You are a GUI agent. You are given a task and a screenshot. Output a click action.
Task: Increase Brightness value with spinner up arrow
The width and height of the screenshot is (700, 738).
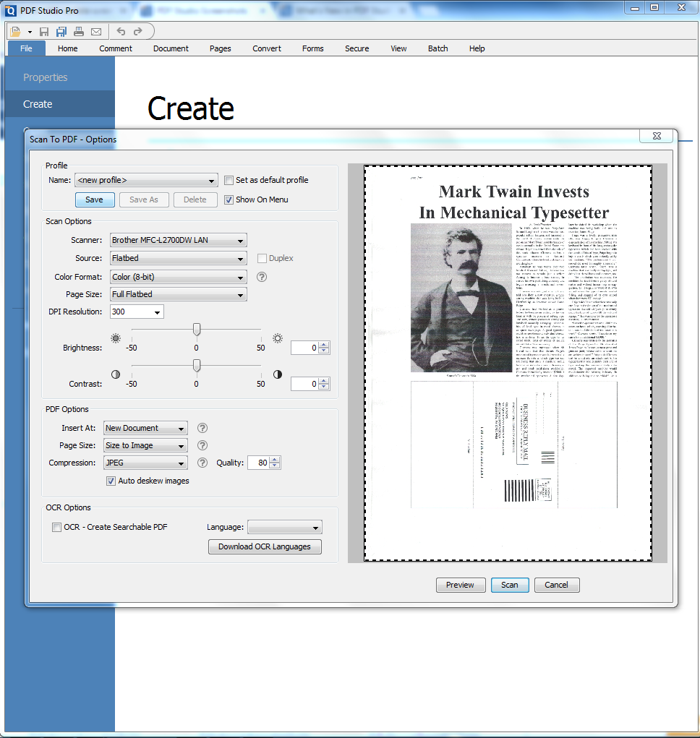[x=325, y=345]
